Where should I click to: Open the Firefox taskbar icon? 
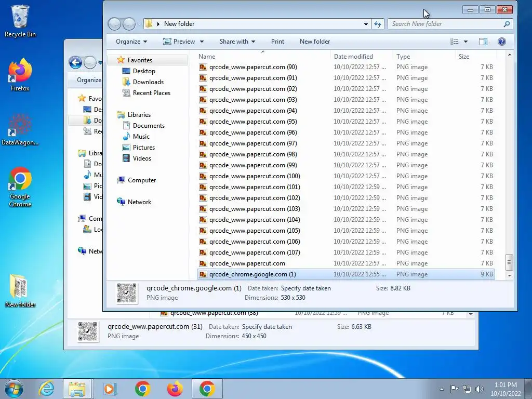pyautogui.click(x=175, y=389)
